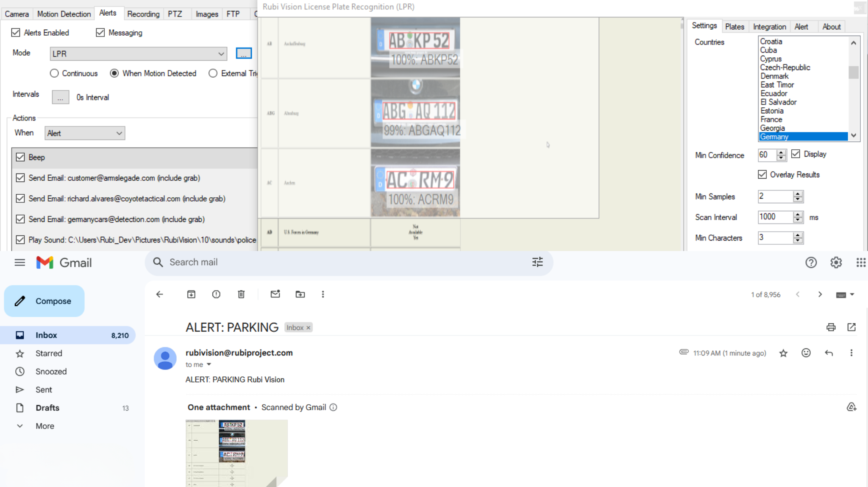Click the attachment info icon by Scanned by Gmail
The height and width of the screenshot is (487, 868).
click(333, 407)
